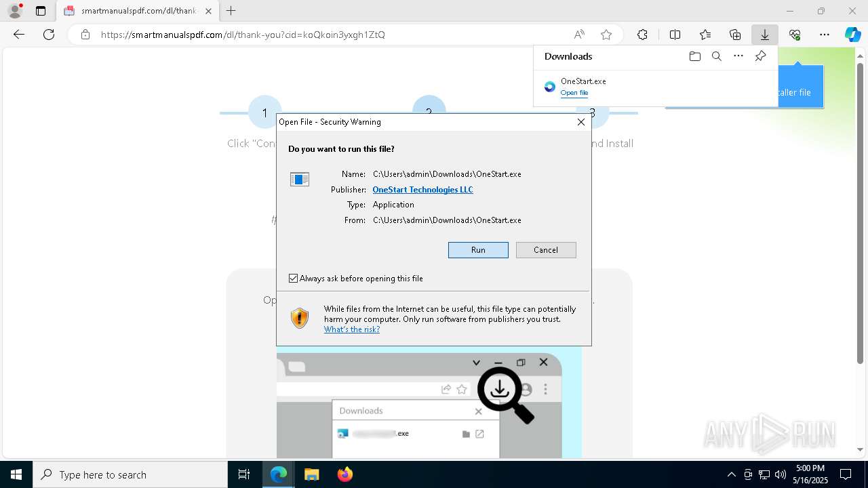The width and height of the screenshot is (868, 488).
Task: Toggle split screen view
Action: click(x=675, y=35)
